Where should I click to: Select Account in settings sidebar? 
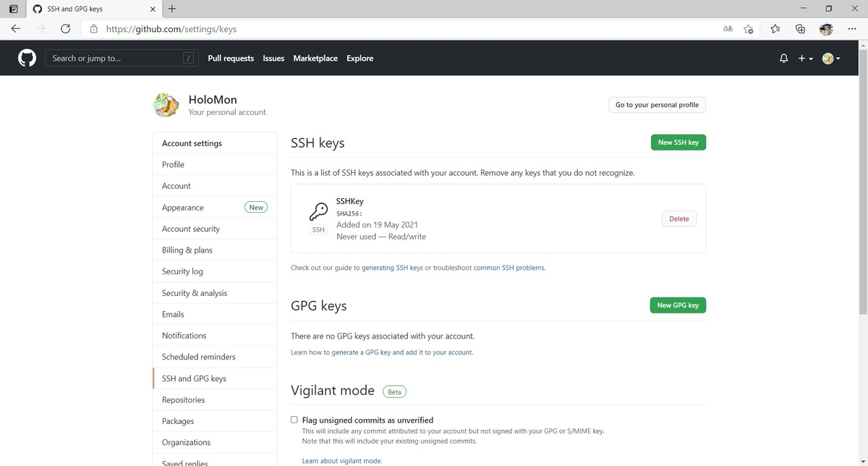(x=215, y=186)
